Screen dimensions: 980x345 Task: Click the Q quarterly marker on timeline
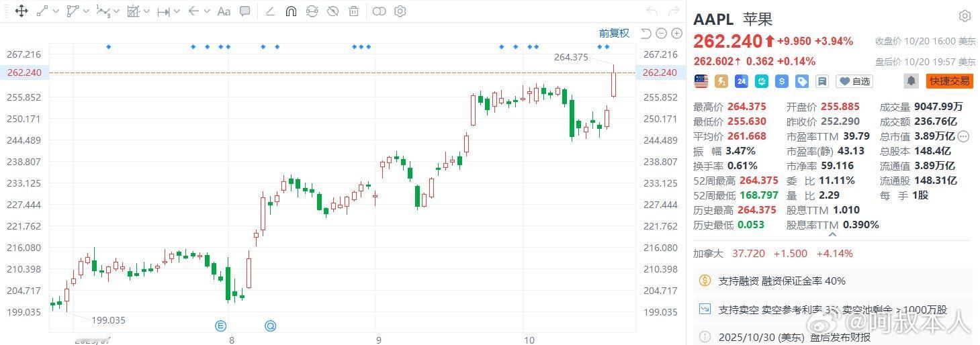(271, 326)
